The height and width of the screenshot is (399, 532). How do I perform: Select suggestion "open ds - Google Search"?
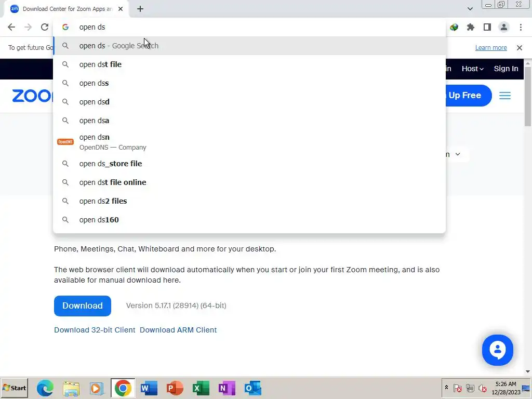(x=249, y=46)
